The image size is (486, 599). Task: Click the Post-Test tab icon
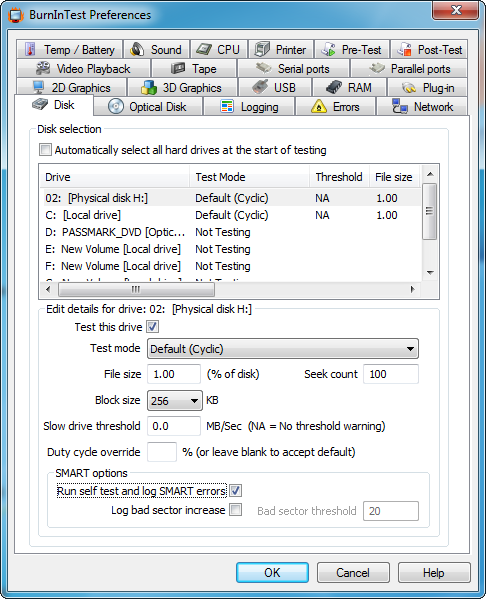pos(405,49)
